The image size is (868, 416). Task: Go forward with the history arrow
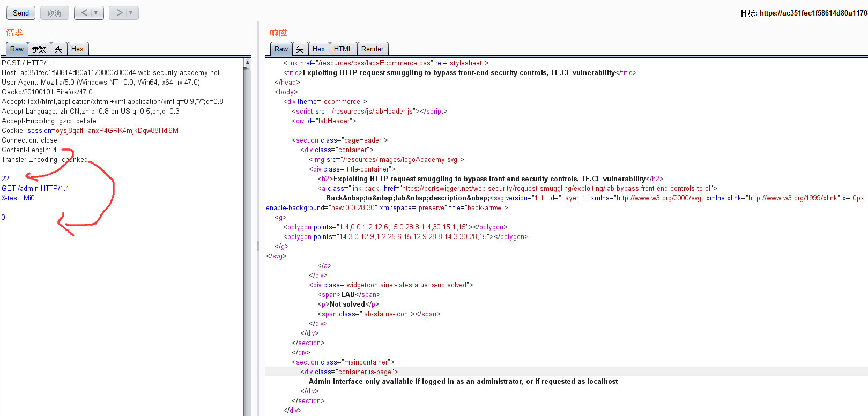pyautogui.click(x=119, y=13)
